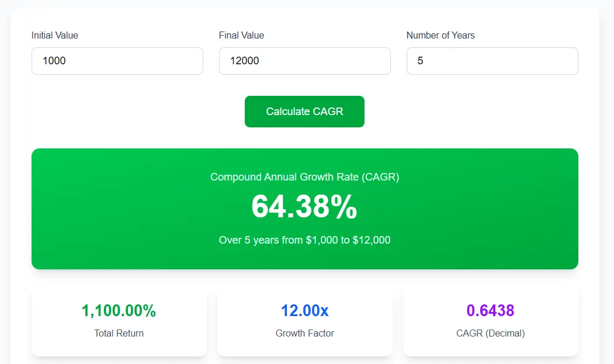Screen dimensions: 614x364
Task: Click the Initial Value input field
Action: pos(117,61)
